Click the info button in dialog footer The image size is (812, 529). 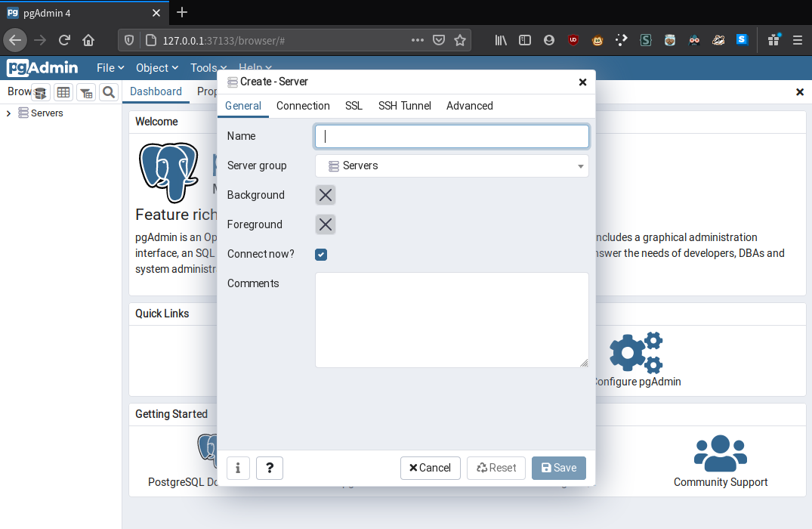coord(238,468)
